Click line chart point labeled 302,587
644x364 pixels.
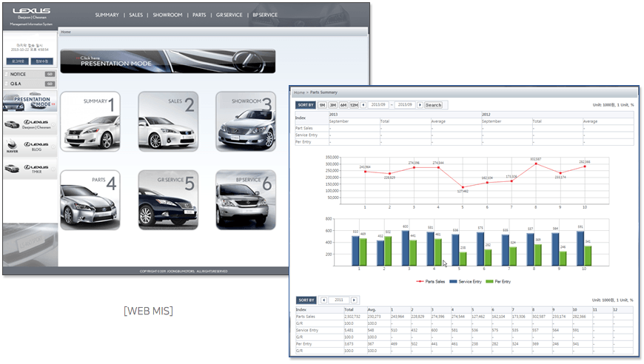(x=536, y=164)
